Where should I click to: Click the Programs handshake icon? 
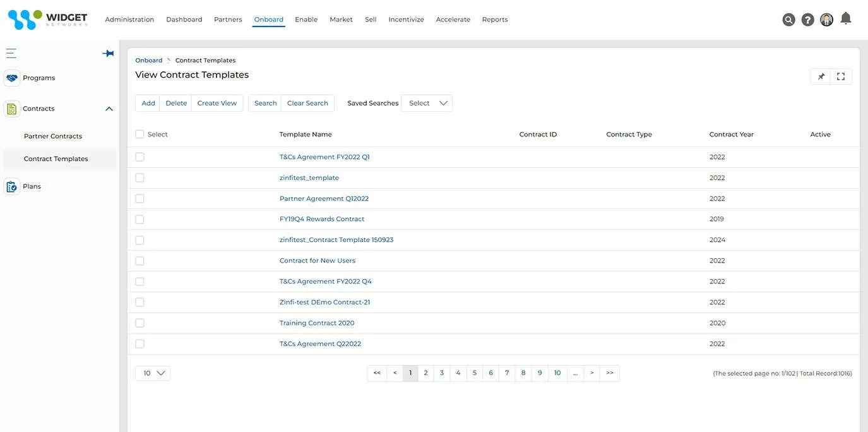tap(11, 78)
